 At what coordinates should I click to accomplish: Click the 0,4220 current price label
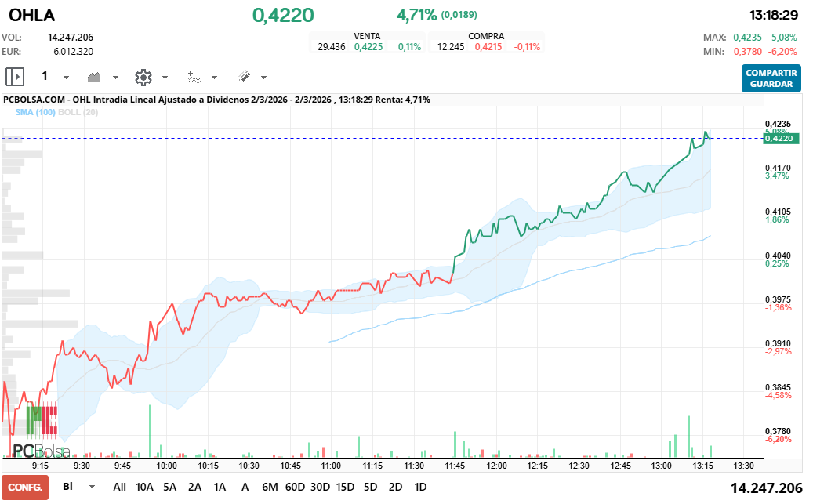tap(781, 138)
